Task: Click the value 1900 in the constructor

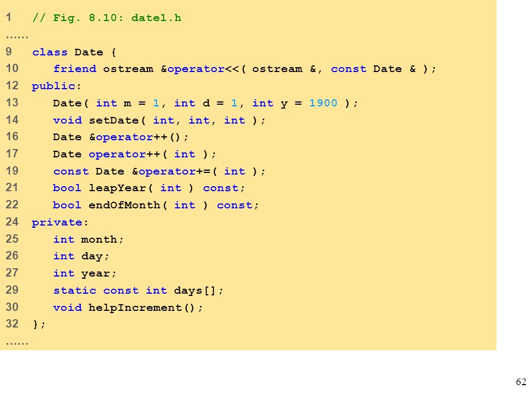Action: pyautogui.click(x=323, y=103)
